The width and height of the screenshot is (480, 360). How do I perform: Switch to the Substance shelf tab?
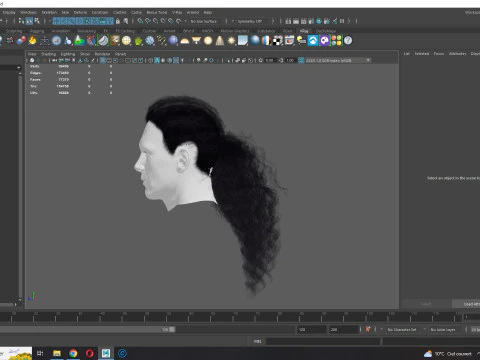tap(266, 31)
